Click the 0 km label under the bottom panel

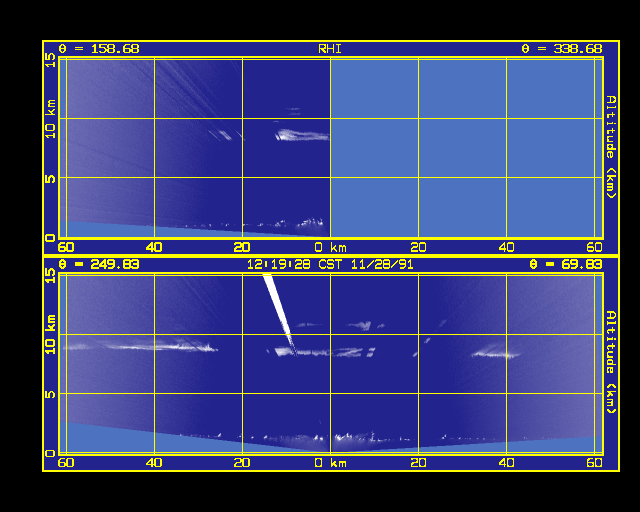[330, 463]
